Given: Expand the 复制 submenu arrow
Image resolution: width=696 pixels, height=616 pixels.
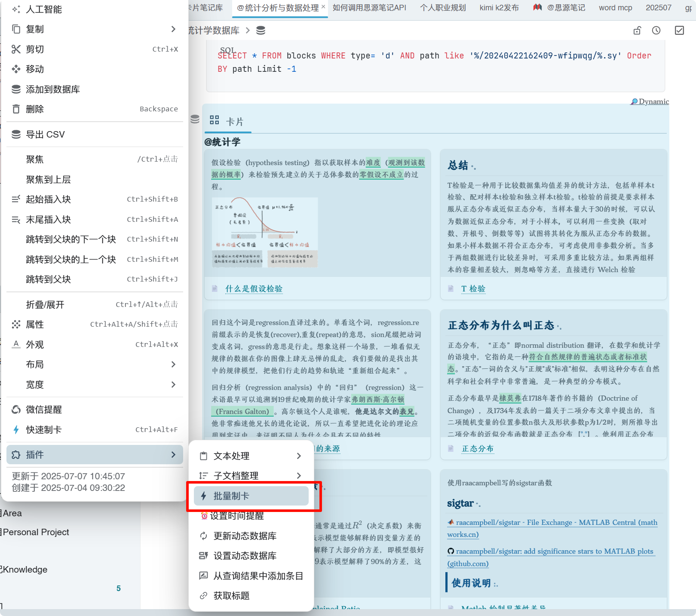Looking at the screenshot, I should point(173,29).
